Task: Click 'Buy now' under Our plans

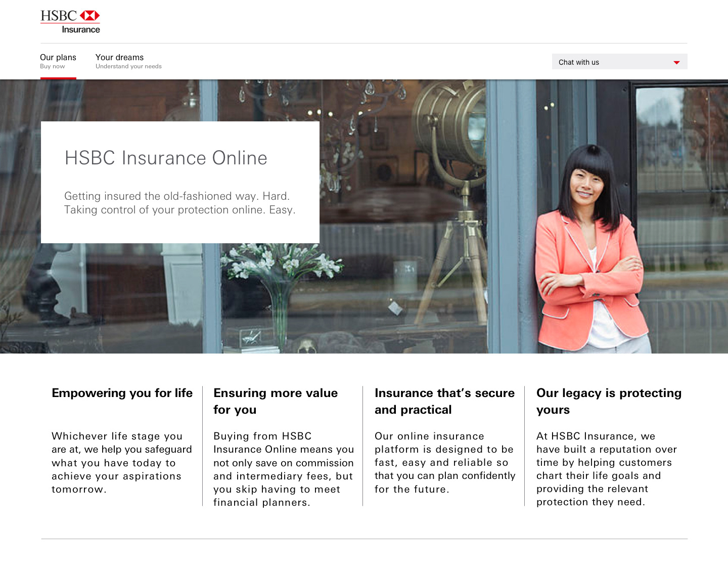Action: (53, 66)
